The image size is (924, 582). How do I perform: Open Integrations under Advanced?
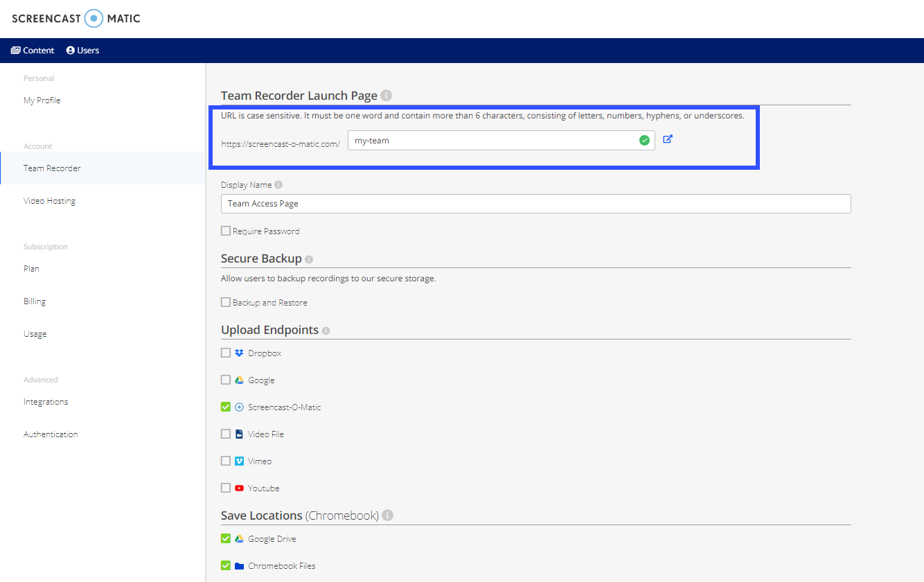point(46,402)
